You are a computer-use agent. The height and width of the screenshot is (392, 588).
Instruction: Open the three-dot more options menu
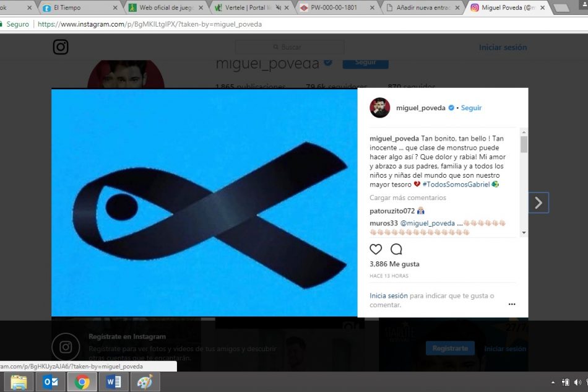pyautogui.click(x=512, y=304)
